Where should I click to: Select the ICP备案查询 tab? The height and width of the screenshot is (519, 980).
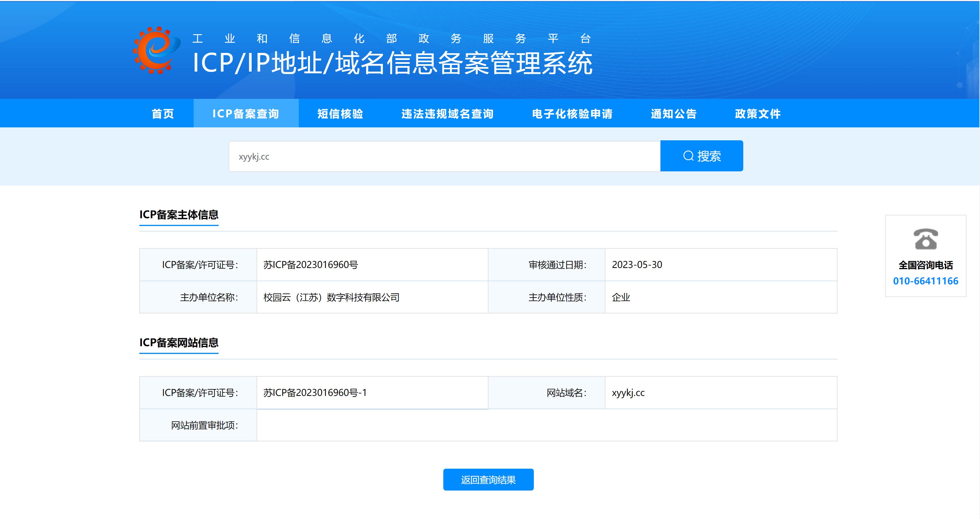click(x=246, y=114)
